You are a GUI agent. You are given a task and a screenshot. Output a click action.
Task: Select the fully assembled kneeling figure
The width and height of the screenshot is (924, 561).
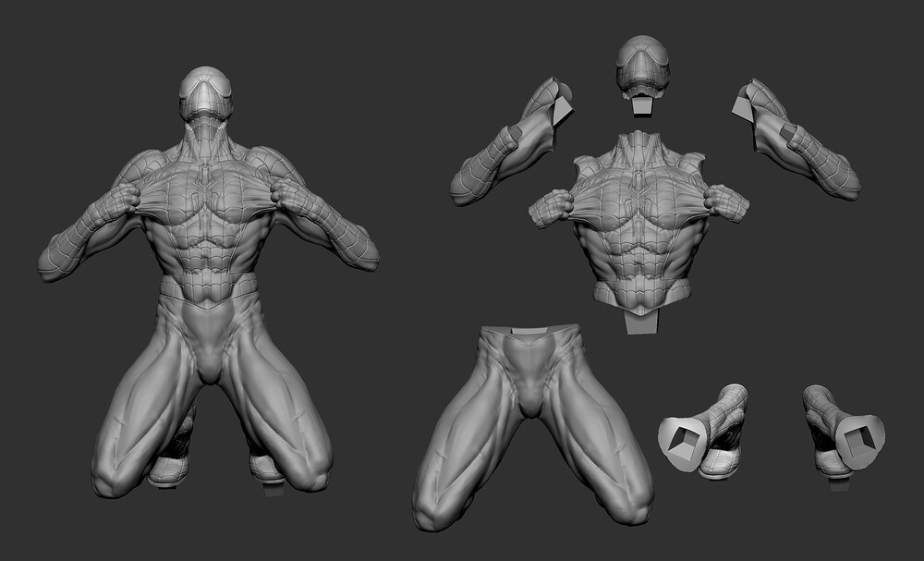[x=207, y=282]
